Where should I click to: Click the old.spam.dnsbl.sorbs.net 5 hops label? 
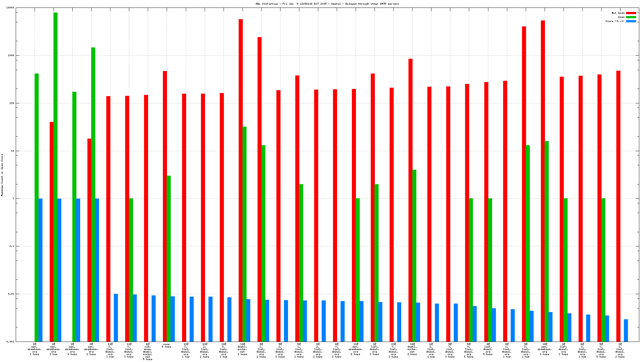click(147, 352)
